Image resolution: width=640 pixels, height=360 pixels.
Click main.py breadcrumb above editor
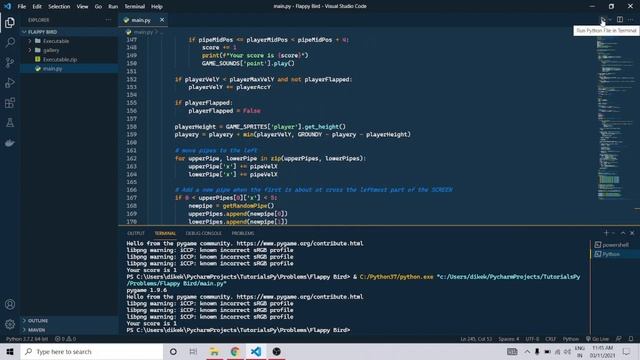143,32
